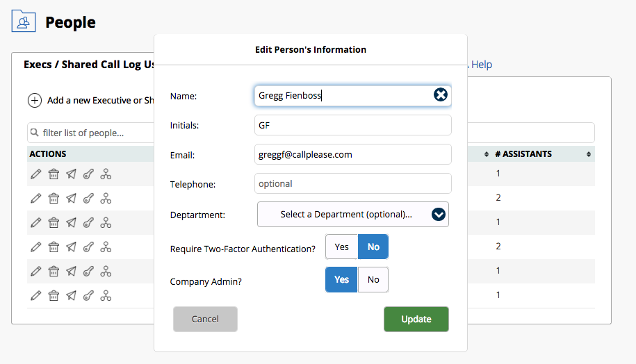Click the trash delete icon in second row
Viewport: 636px width, 364px height.
54,199
